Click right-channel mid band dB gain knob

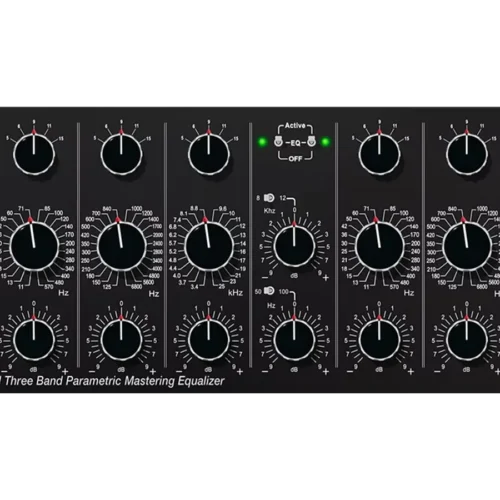(467, 340)
